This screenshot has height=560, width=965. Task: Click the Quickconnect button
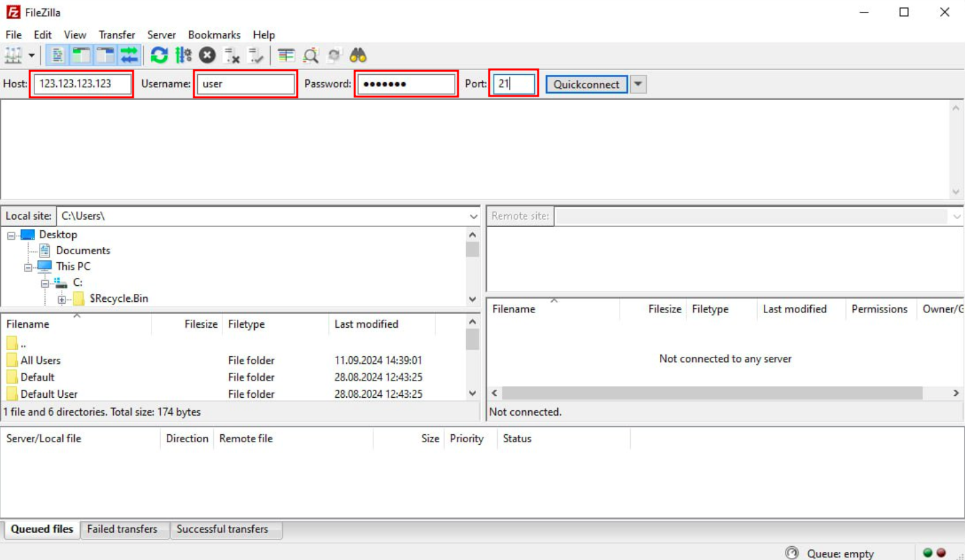point(586,84)
